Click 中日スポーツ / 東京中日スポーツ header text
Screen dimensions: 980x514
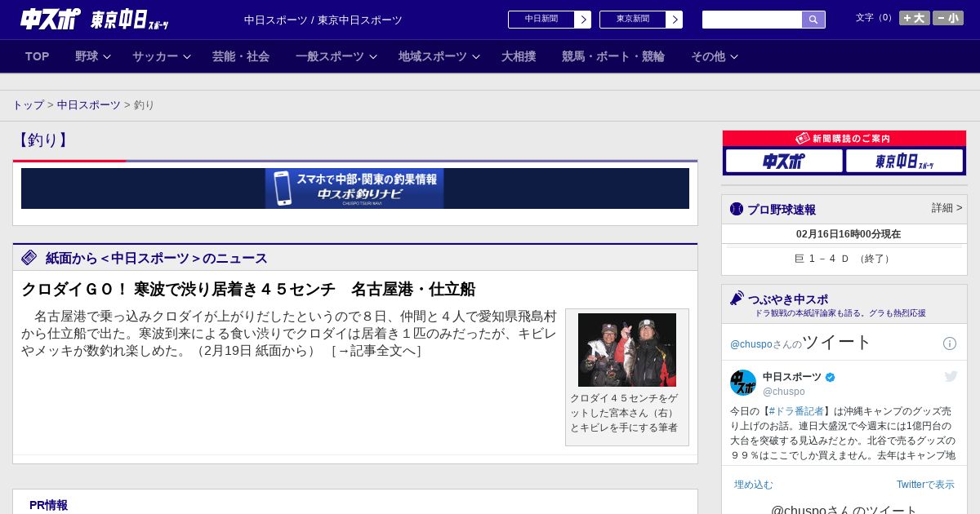pyautogui.click(x=323, y=20)
